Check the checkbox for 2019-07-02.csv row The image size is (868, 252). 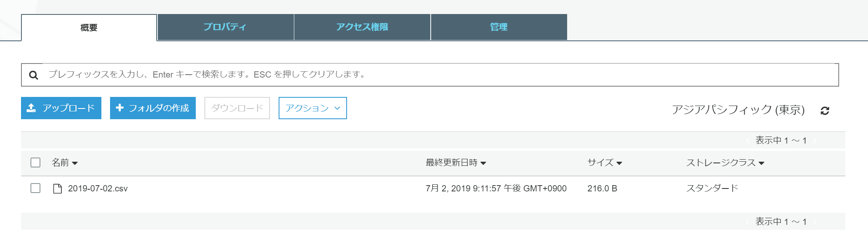[x=35, y=188]
